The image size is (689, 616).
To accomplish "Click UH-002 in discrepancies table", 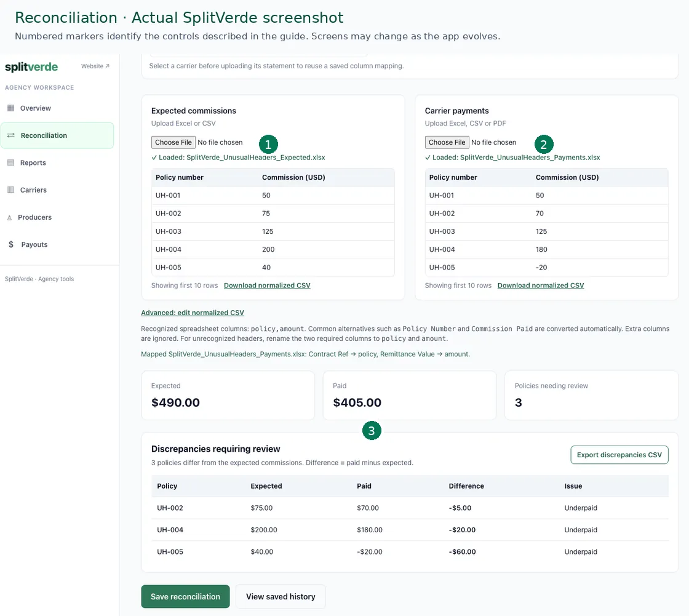I will (x=170, y=508).
